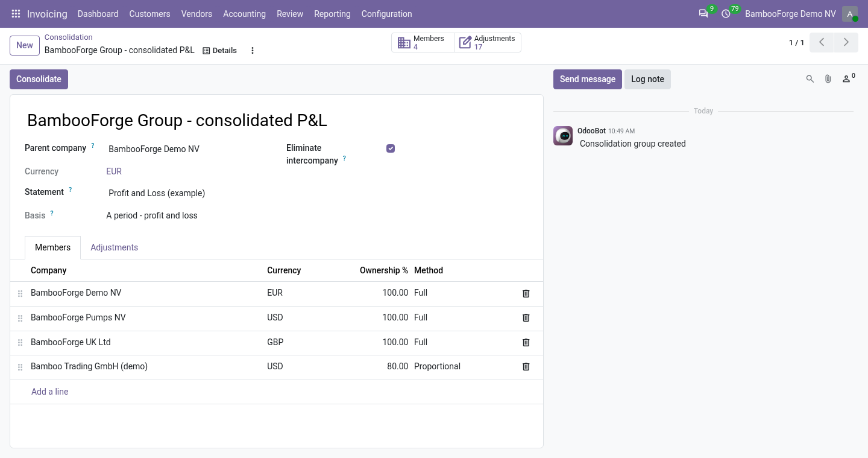868x458 pixels.
Task: Open the apps grid menu icon
Action: [x=16, y=14]
